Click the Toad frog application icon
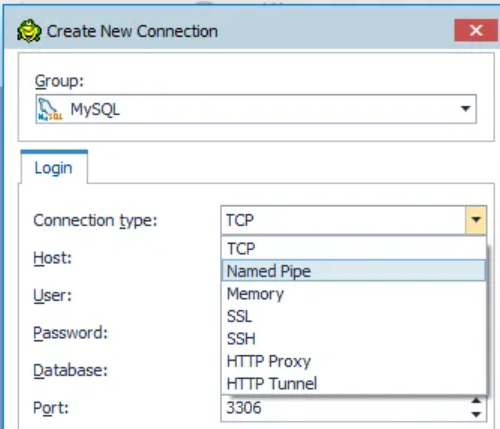 [29, 31]
